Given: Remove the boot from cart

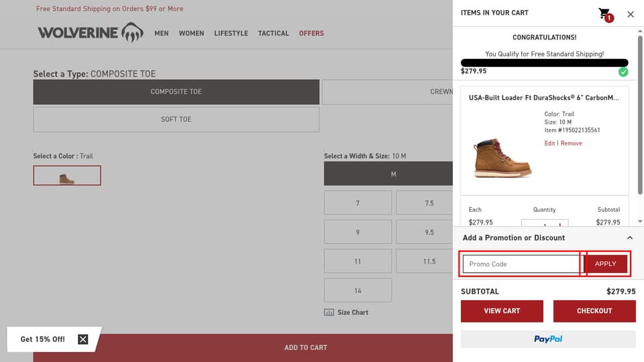Looking at the screenshot, I should (x=572, y=143).
